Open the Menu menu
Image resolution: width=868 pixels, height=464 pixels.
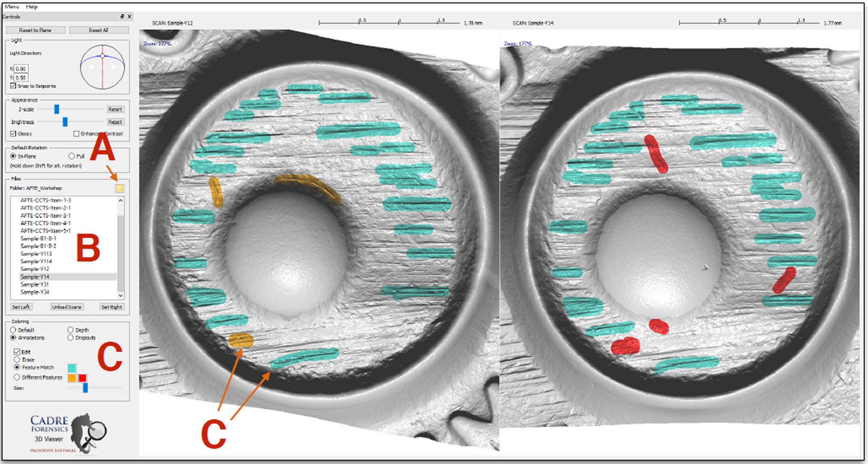coord(12,7)
